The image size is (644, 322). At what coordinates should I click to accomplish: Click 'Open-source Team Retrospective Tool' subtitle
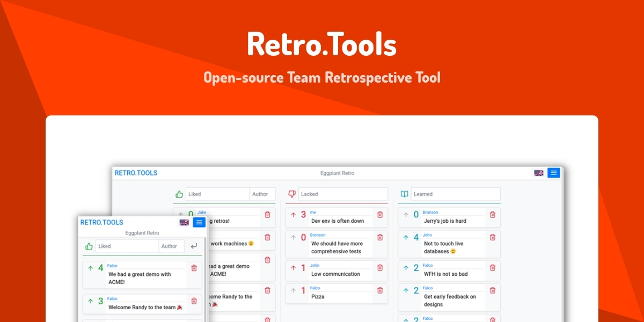322,77
